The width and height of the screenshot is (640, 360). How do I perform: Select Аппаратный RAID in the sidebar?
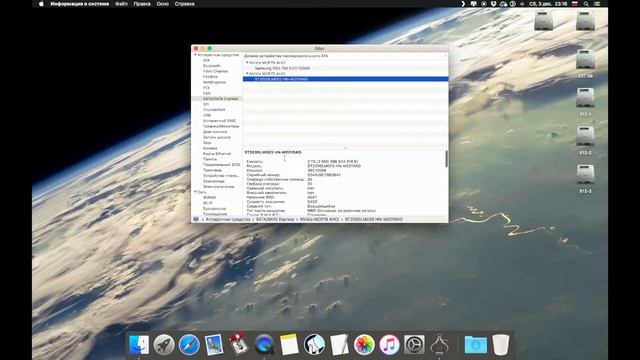pyautogui.click(x=220, y=121)
